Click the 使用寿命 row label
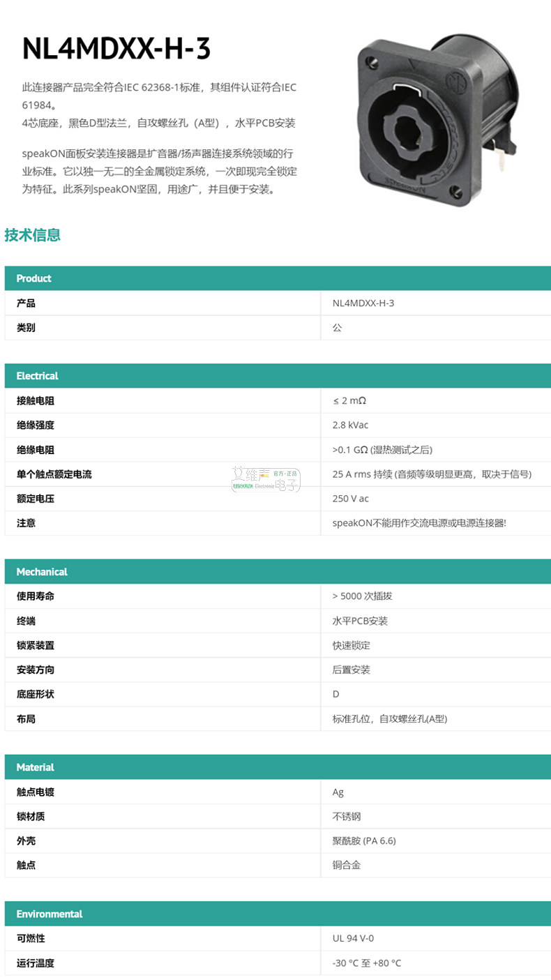The height and width of the screenshot is (980, 551). tap(36, 596)
